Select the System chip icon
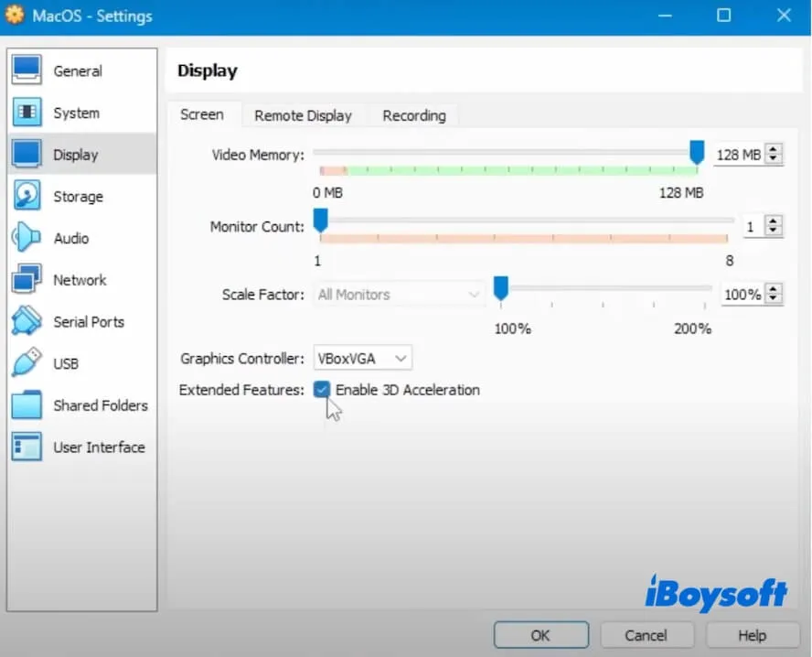This screenshot has width=812, height=657. [x=27, y=113]
